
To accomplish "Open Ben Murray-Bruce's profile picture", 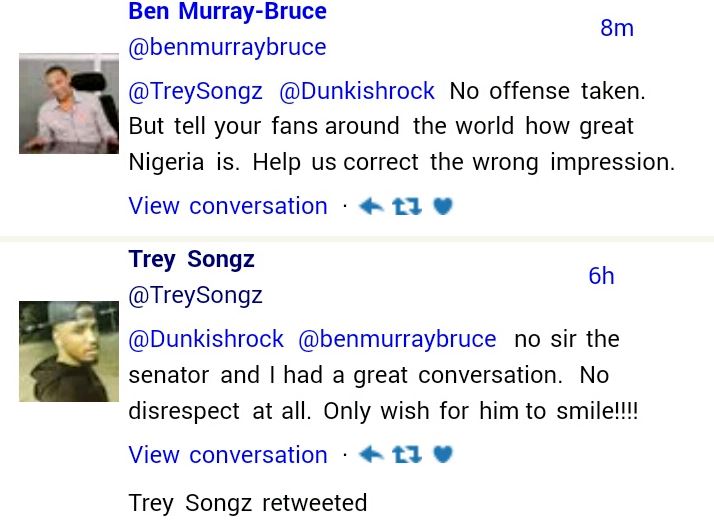I will pyautogui.click(x=69, y=103).
